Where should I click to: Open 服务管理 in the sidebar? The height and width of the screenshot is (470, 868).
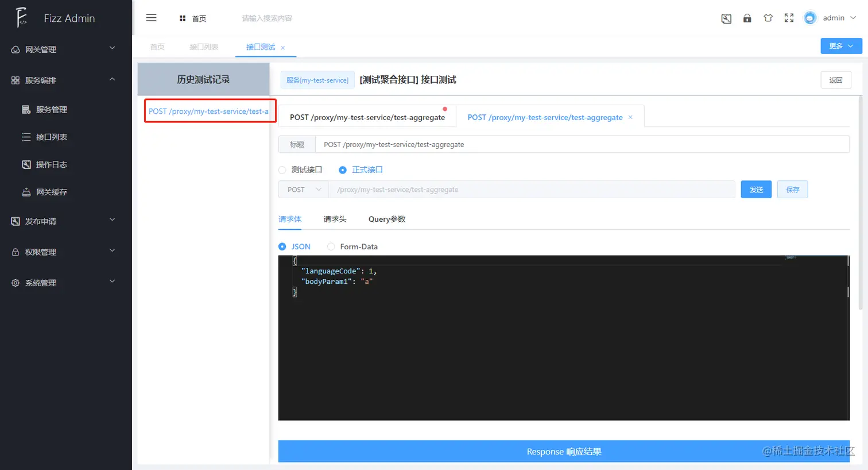[x=52, y=109]
